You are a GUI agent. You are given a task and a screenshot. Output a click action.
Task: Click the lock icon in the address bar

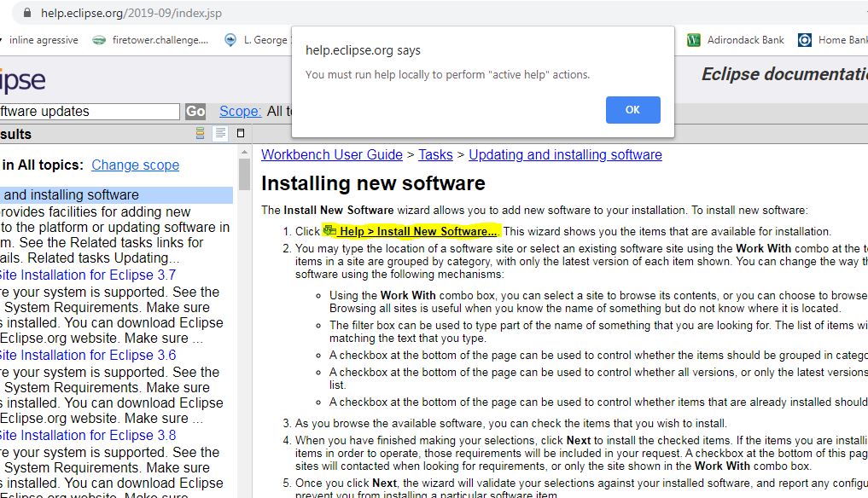click(x=27, y=13)
